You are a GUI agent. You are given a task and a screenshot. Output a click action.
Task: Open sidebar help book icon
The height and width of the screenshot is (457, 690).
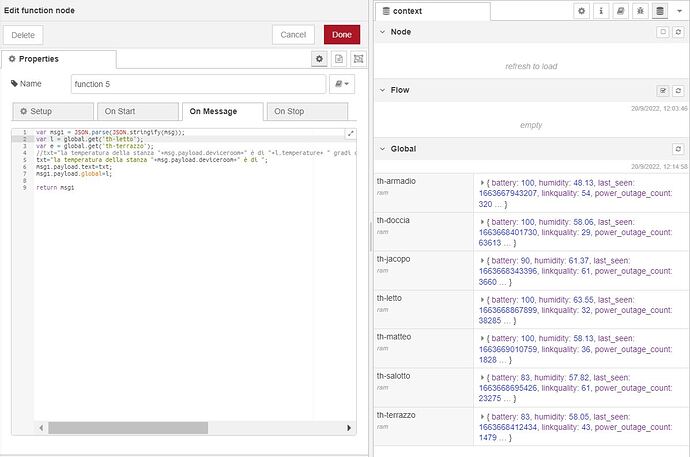coord(620,11)
